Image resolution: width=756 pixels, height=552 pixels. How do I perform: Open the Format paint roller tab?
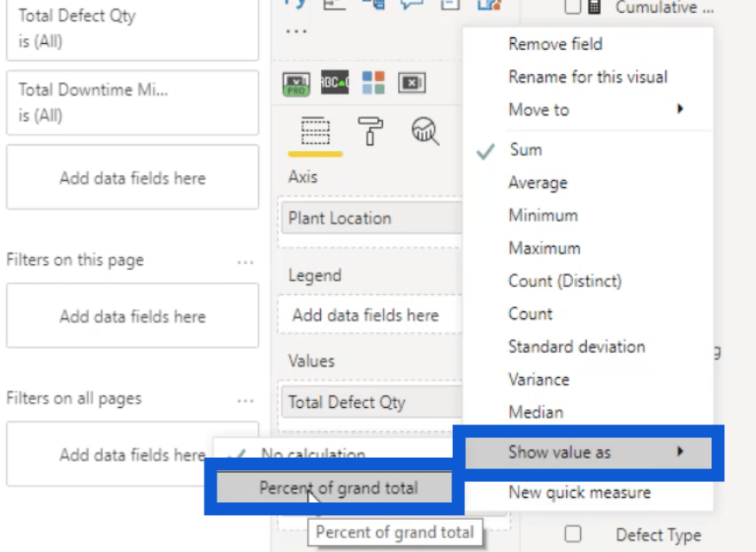pyautogui.click(x=370, y=130)
